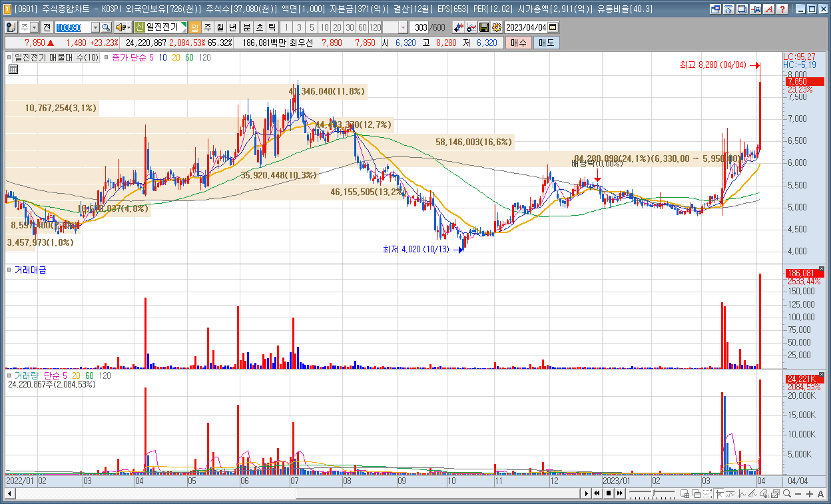Screen dimensions: 831x504
Task: Open chart settings gear icon
Action: click(x=497, y=27)
